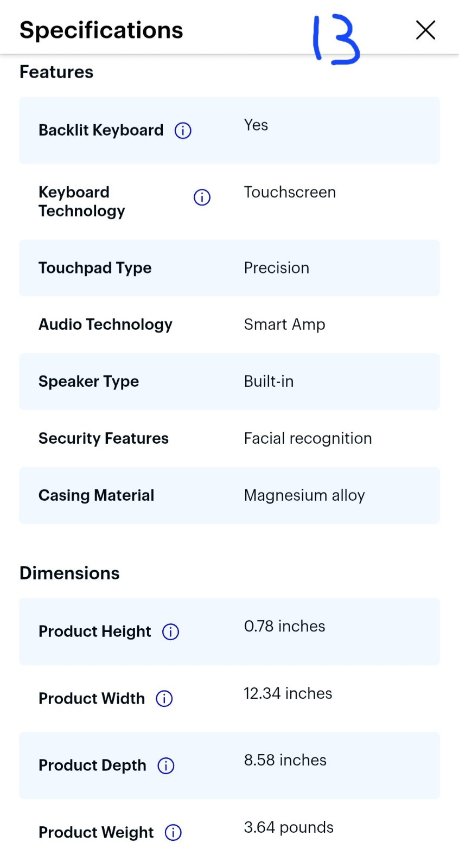Click the Facial recognition value

308,438
